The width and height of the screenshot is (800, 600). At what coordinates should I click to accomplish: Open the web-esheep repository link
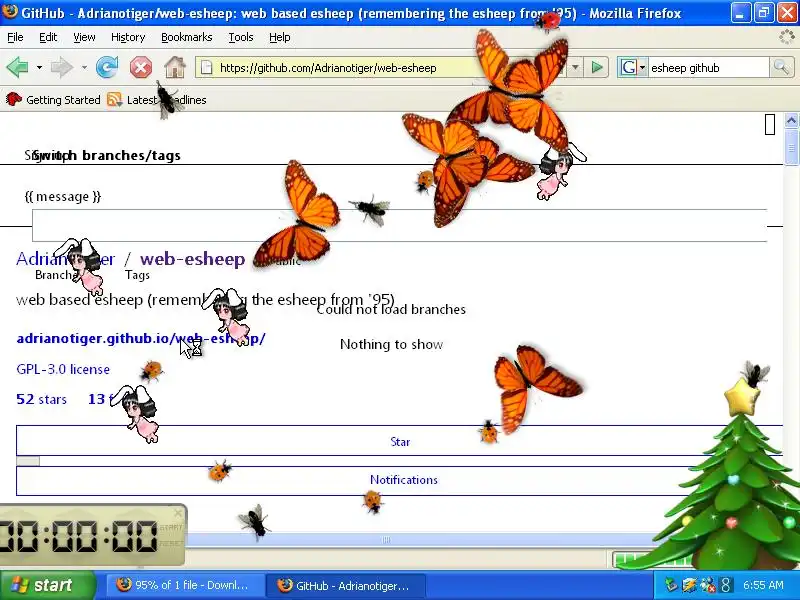(x=192, y=259)
